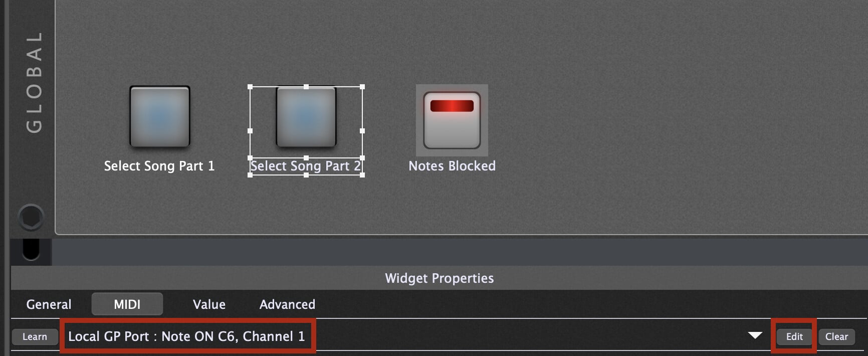Click Edit for the MIDI assignment

(794, 336)
